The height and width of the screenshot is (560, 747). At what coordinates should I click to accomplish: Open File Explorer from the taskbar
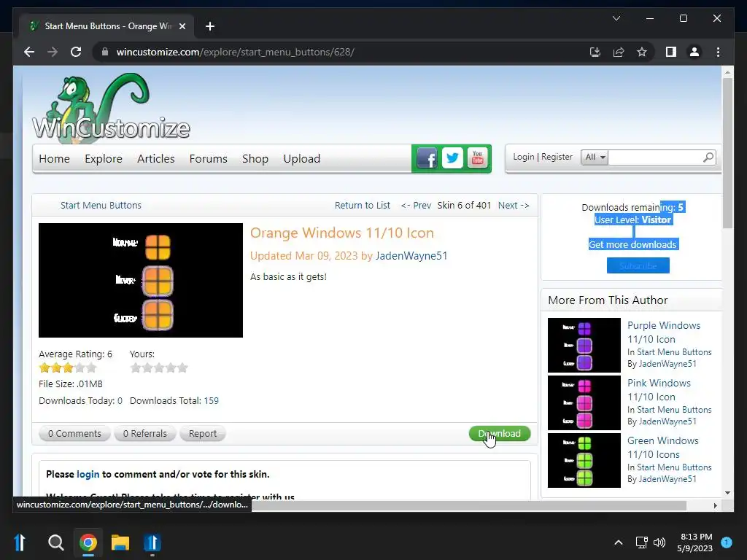click(120, 542)
